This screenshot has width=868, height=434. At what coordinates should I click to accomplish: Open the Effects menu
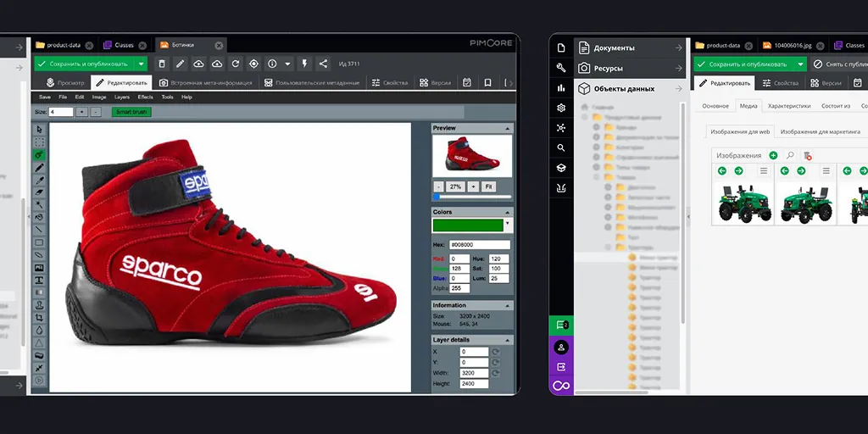146,97
